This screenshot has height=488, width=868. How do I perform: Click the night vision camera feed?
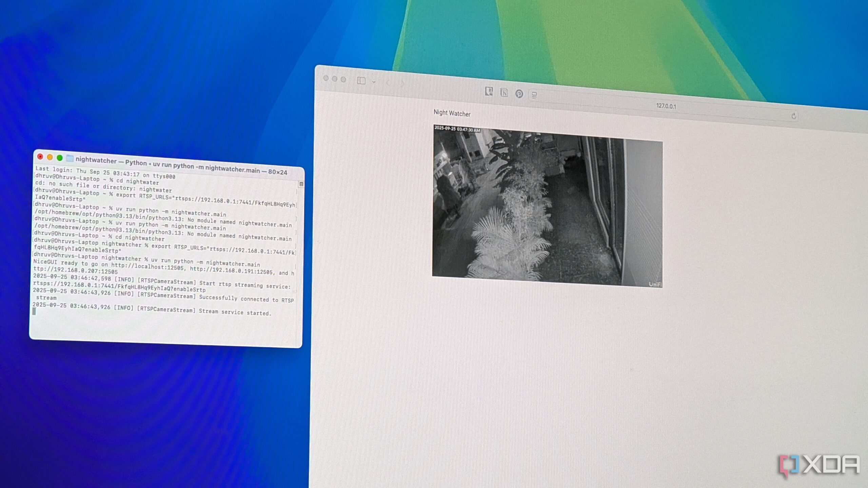pos(547,207)
